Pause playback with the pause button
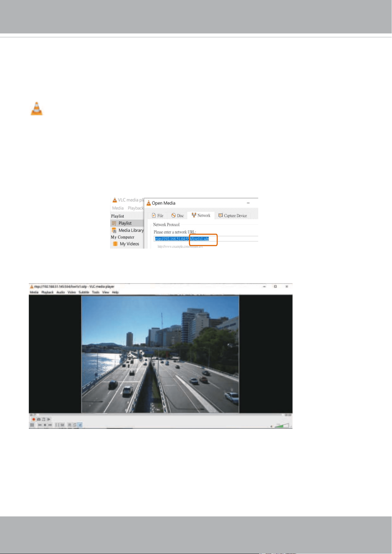Screen dimensions: 392x554 coord(32,425)
